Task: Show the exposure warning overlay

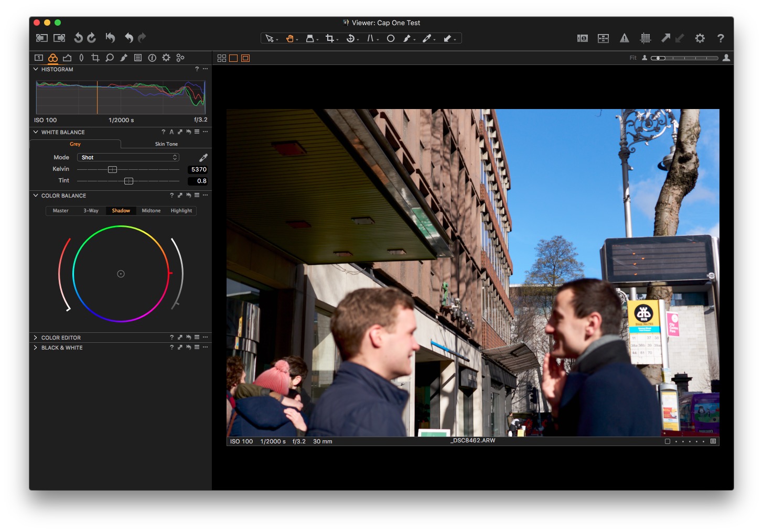Action: click(x=624, y=38)
